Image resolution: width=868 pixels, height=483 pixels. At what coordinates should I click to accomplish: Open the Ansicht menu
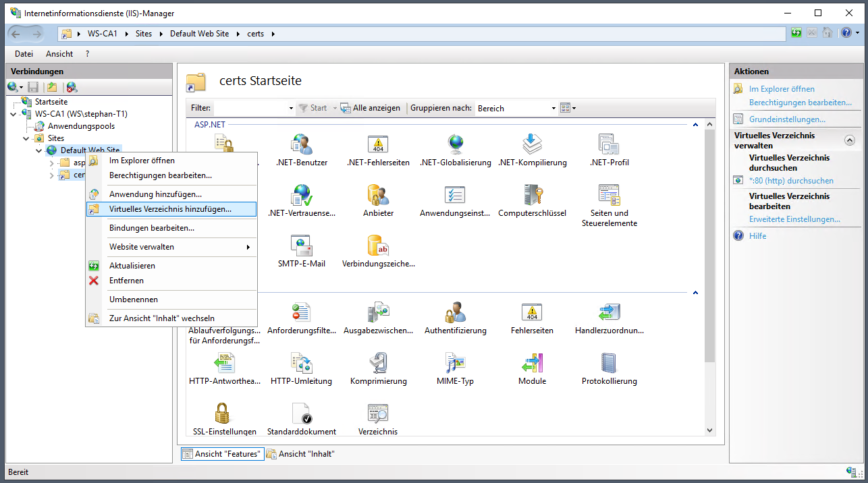point(59,54)
